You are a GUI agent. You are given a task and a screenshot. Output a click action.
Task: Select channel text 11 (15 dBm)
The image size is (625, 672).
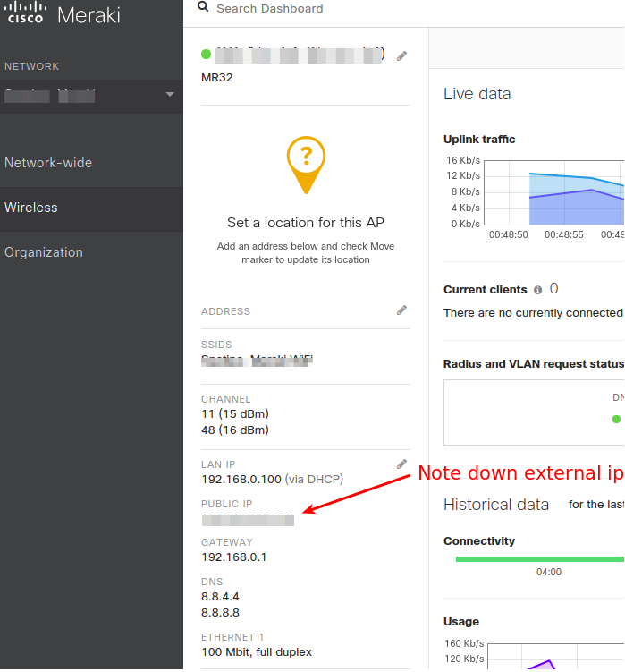pos(235,414)
